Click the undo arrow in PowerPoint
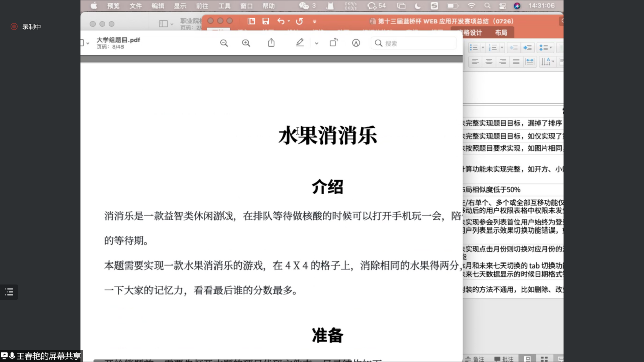 coord(281,21)
